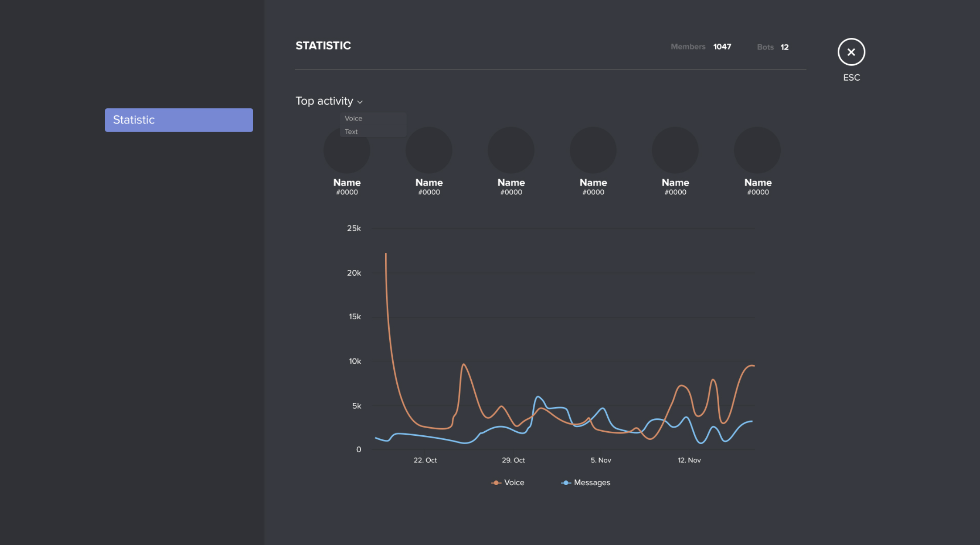This screenshot has width=980, height=545.
Task: Close the statistic panel with X icon
Action: pyautogui.click(x=851, y=52)
